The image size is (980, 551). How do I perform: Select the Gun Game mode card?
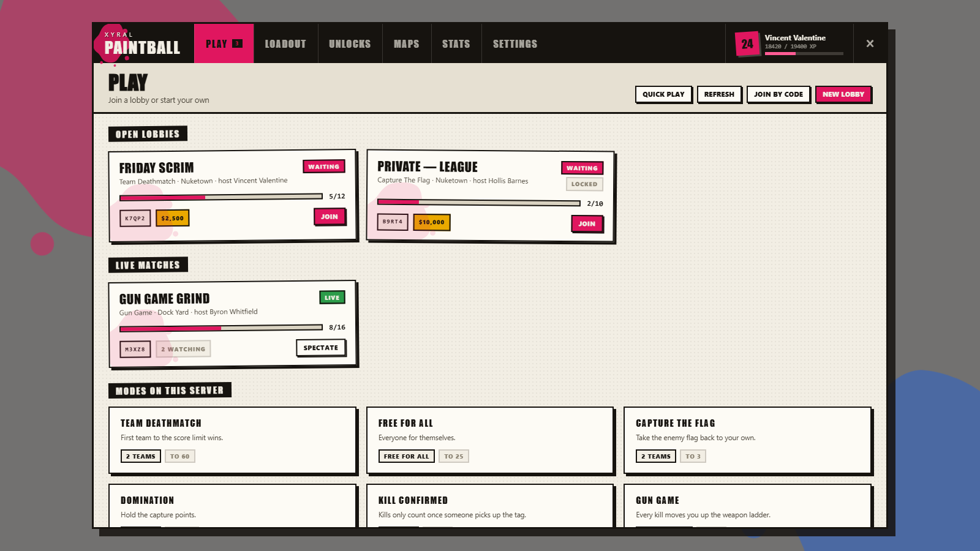(748, 506)
